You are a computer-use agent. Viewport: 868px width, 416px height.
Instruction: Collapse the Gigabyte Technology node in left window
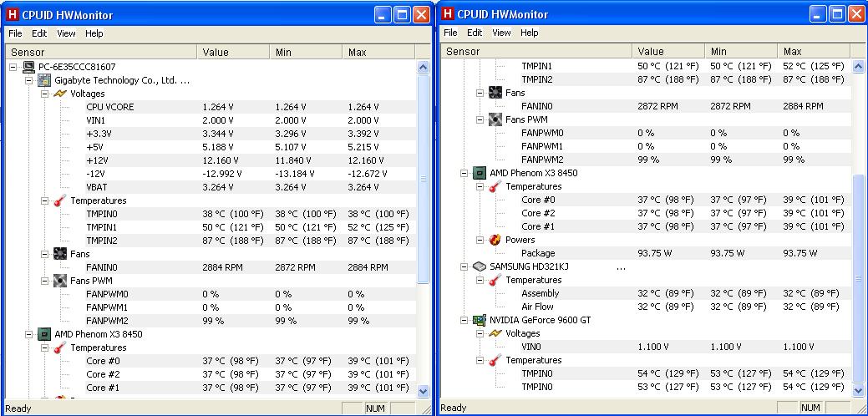point(29,80)
